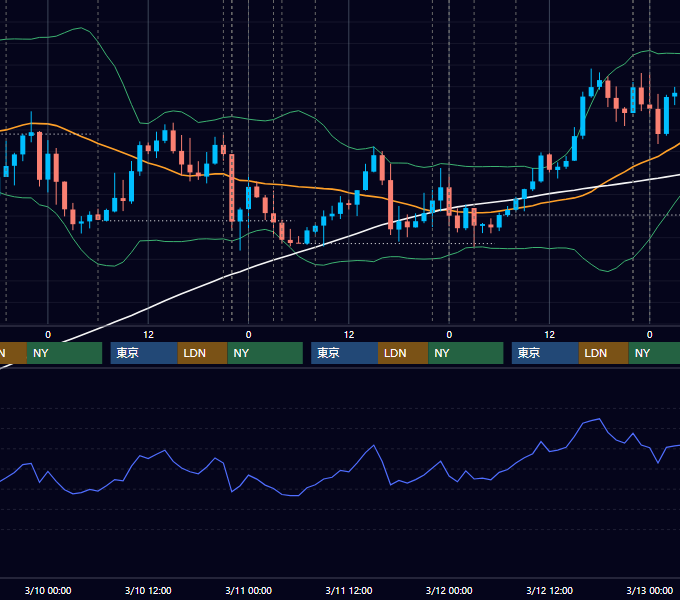Select the LDN session block of 3/12
The width and height of the screenshot is (680, 600).
click(x=604, y=353)
